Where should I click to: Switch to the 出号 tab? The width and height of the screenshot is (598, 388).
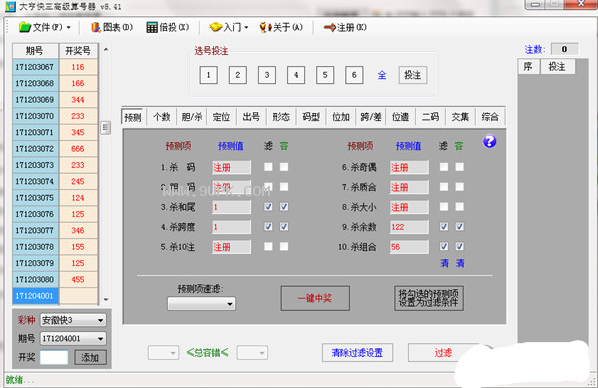(251, 116)
